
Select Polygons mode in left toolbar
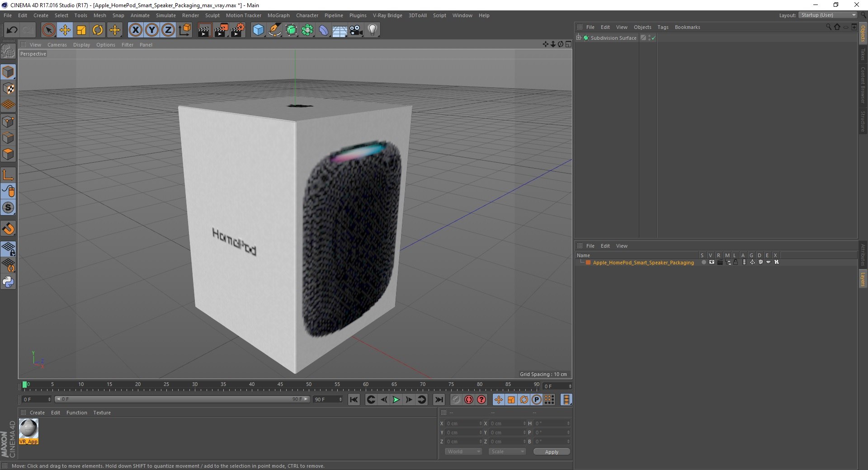(8, 154)
